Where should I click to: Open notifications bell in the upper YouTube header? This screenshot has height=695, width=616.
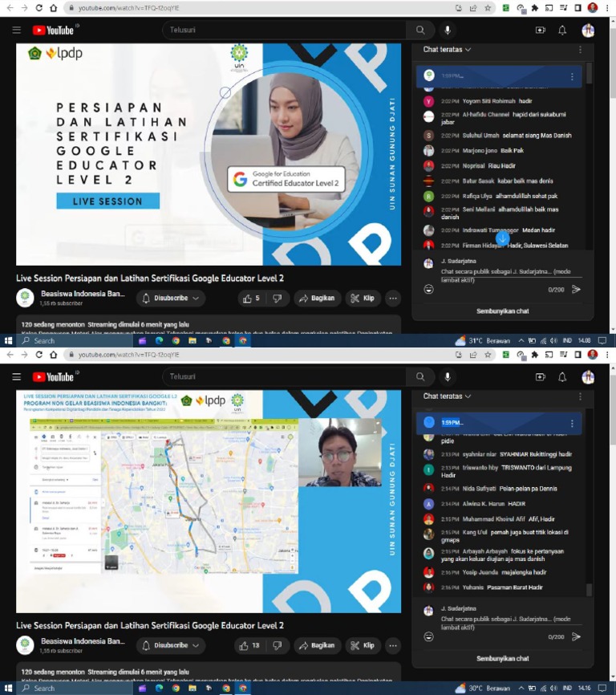point(562,30)
